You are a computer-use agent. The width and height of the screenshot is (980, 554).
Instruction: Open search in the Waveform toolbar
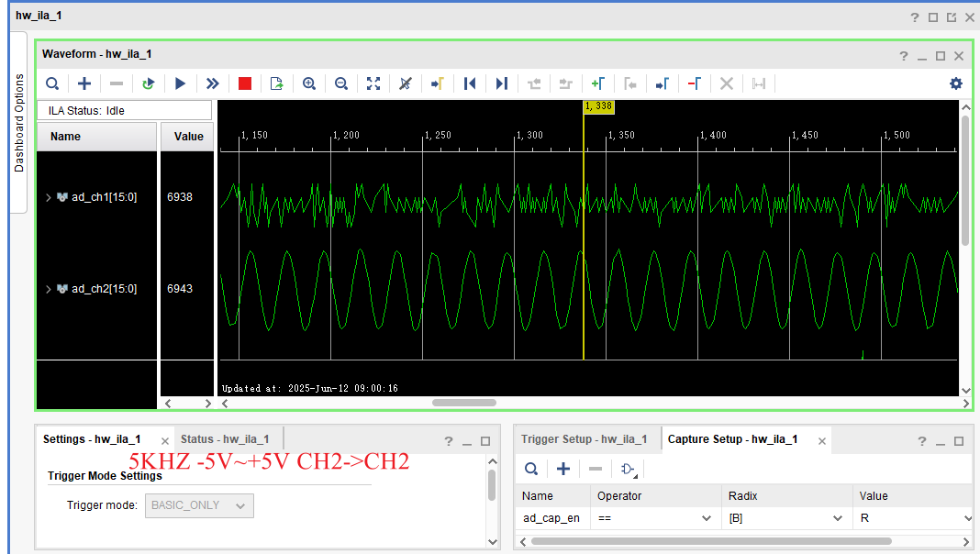tap(52, 83)
